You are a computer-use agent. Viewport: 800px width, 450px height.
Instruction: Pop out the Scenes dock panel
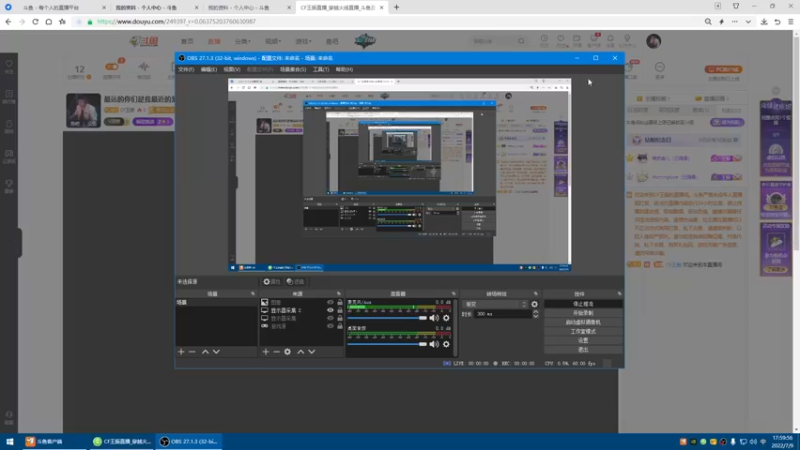[x=253, y=294]
